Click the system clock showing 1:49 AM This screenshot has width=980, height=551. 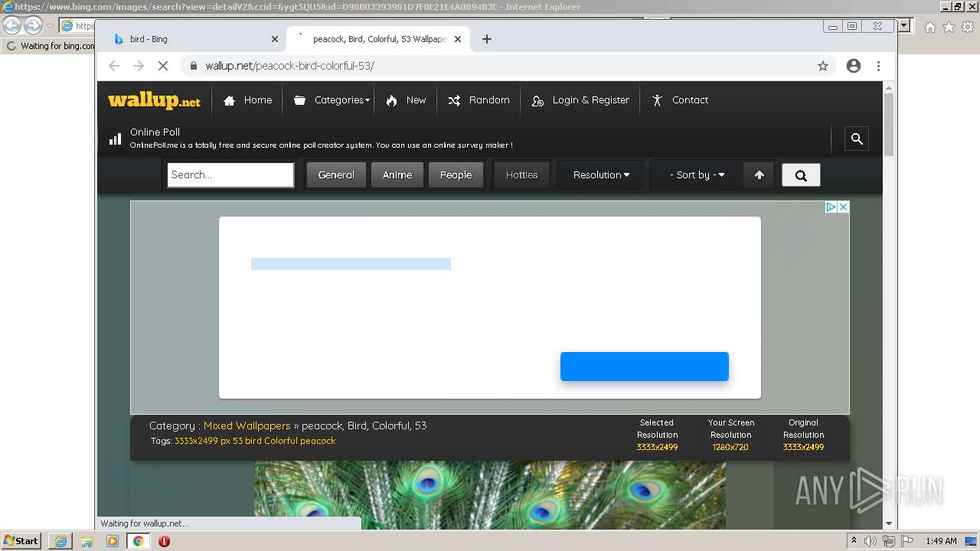(x=941, y=541)
